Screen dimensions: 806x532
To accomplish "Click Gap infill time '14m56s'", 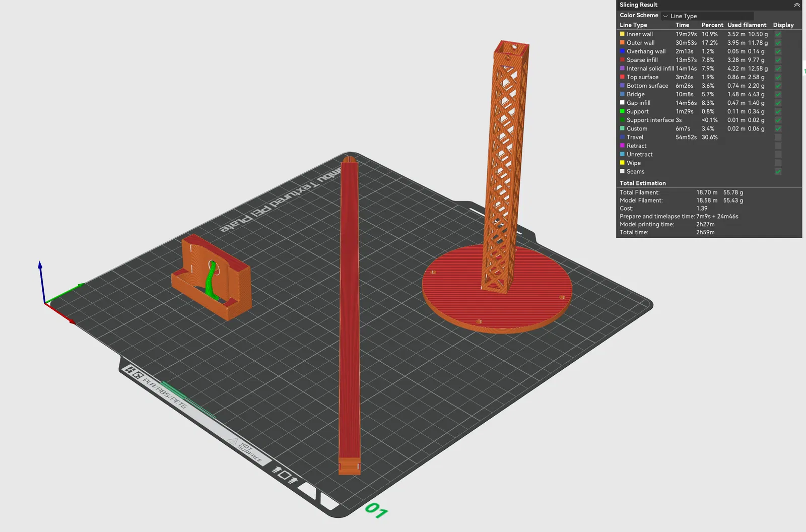I will (x=686, y=103).
